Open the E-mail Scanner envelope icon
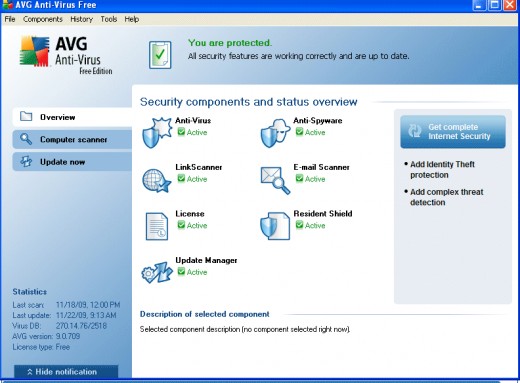 pos(275,180)
